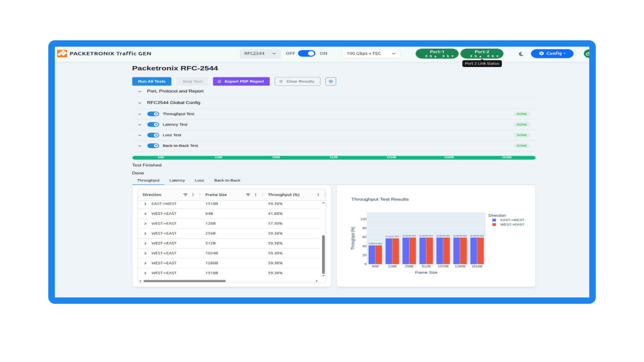The height and width of the screenshot is (362, 644).
Task: Click the 41.88% throughput cell
Action: click(275, 214)
